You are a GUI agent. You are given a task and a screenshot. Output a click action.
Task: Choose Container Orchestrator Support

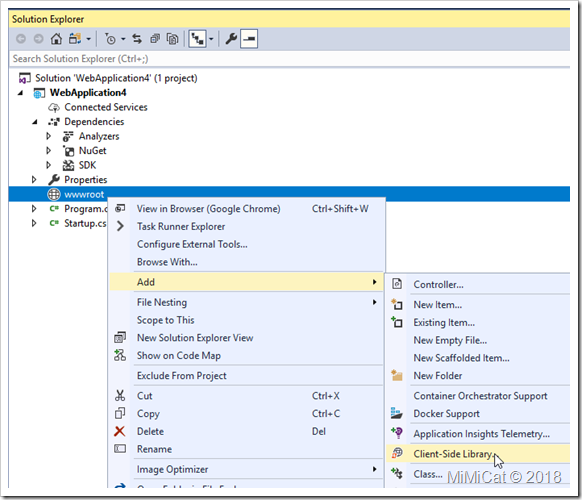[478, 396]
